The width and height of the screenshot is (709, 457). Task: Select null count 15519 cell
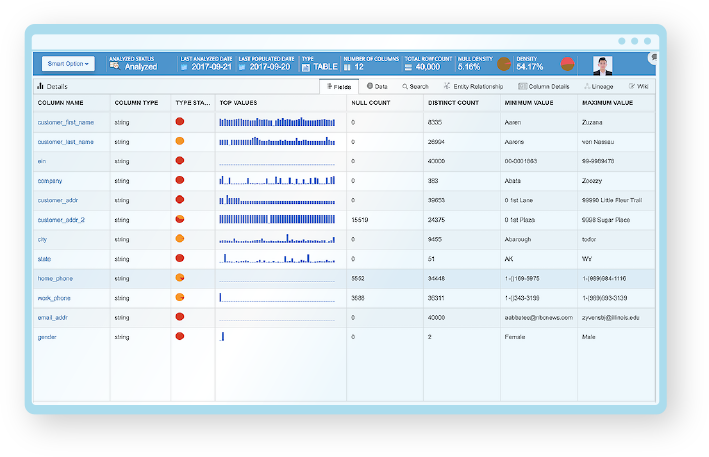(359, 220)
